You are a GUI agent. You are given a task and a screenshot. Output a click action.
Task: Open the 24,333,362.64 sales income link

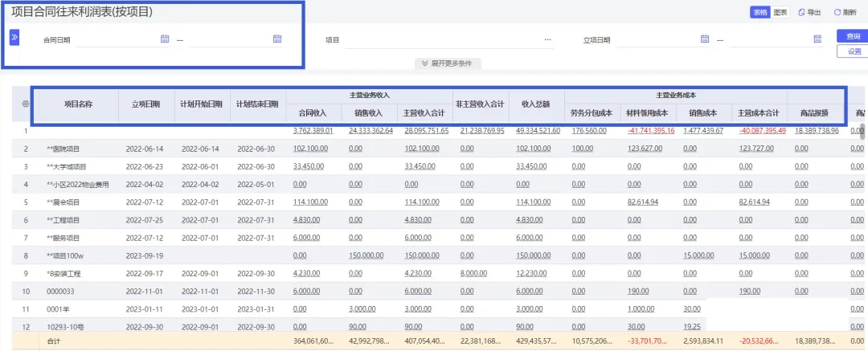[371, 131]
